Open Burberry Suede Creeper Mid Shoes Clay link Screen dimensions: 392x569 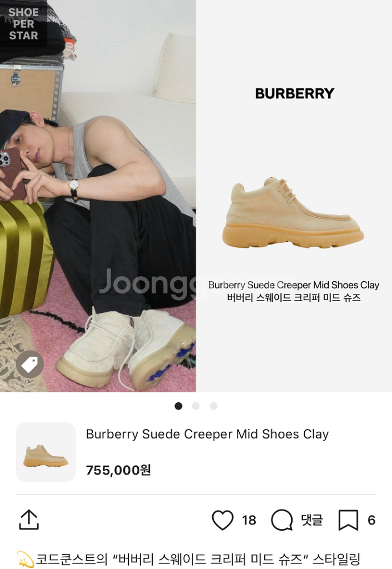pyautogui.click(x=208, y=434)
